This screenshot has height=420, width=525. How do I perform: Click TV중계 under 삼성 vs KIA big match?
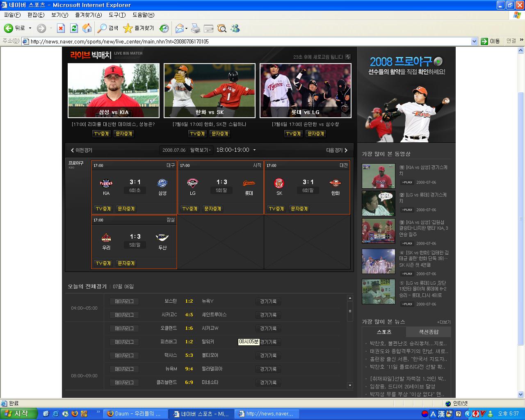(x=101, y=134)
